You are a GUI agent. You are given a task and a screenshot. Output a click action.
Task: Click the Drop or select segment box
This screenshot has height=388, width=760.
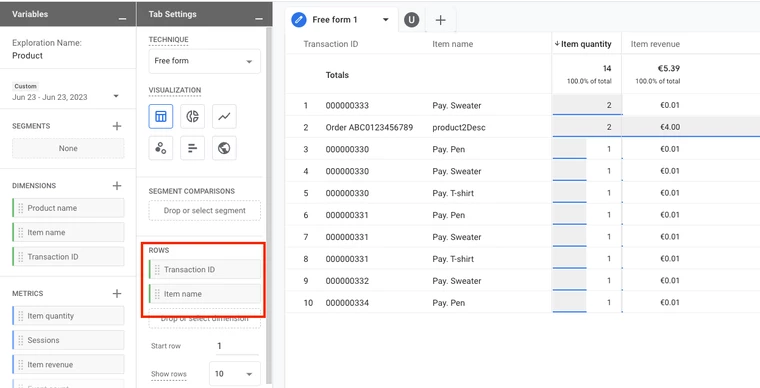205,211
